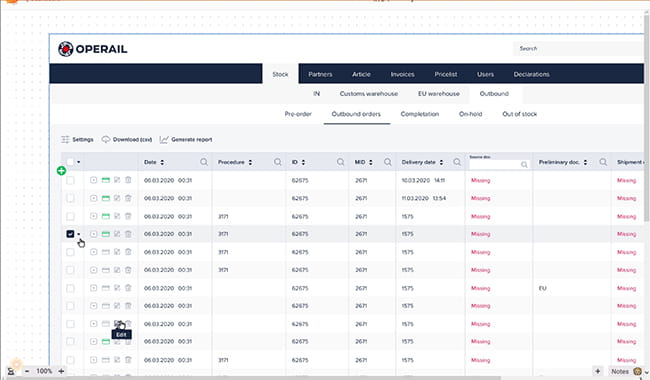Delete the order delivered 10.03.2020 14:11
The height and width of the screenshot is (380, 650).
128,180
